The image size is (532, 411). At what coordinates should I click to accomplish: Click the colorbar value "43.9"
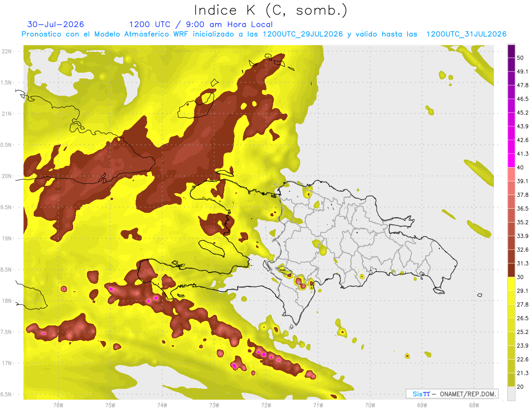click(523, 126)
